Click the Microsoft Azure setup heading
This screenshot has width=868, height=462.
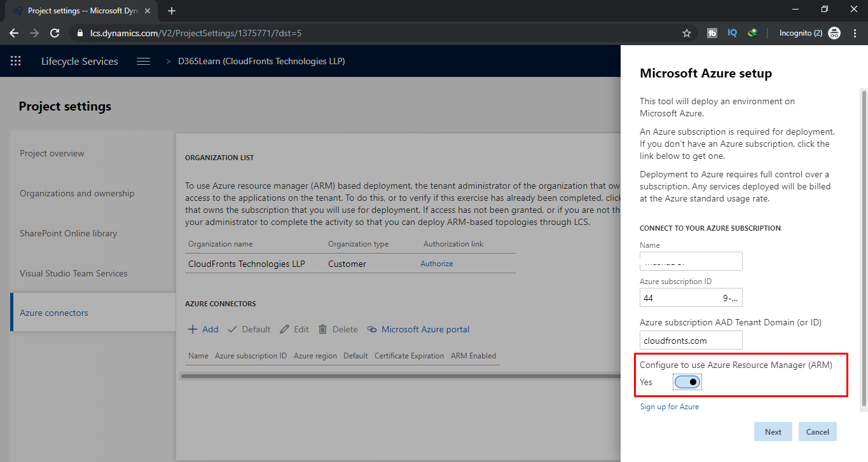coord(706,74)
